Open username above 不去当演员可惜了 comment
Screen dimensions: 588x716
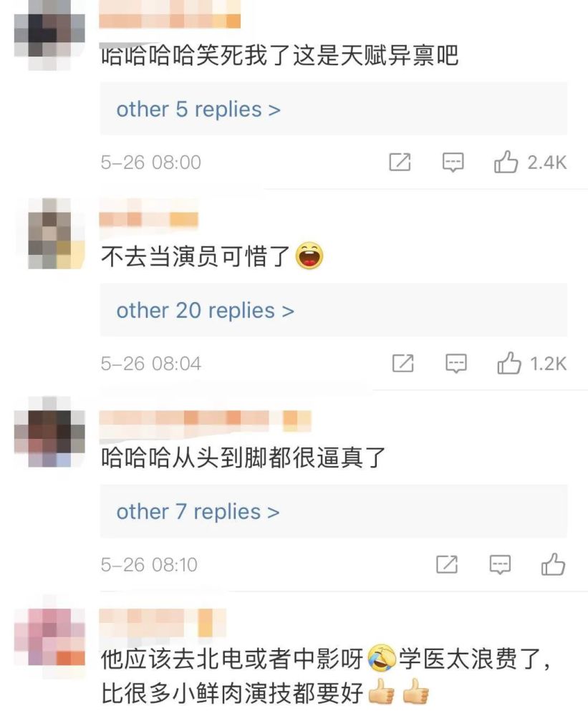click(x=149, y=220)
